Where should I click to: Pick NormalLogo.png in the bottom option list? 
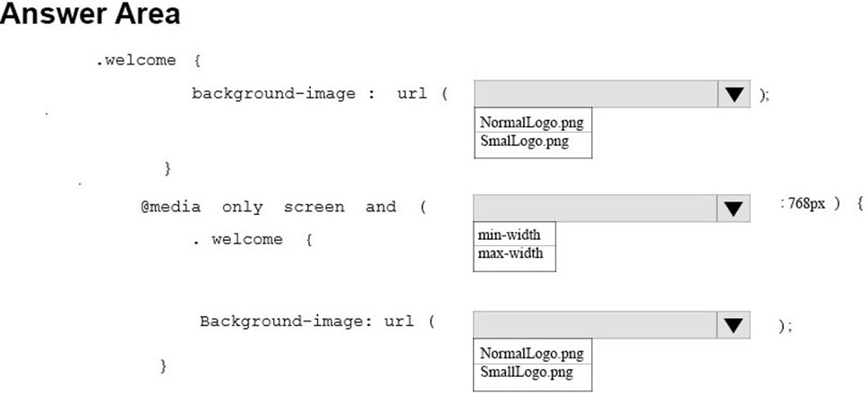coord(533,352)
